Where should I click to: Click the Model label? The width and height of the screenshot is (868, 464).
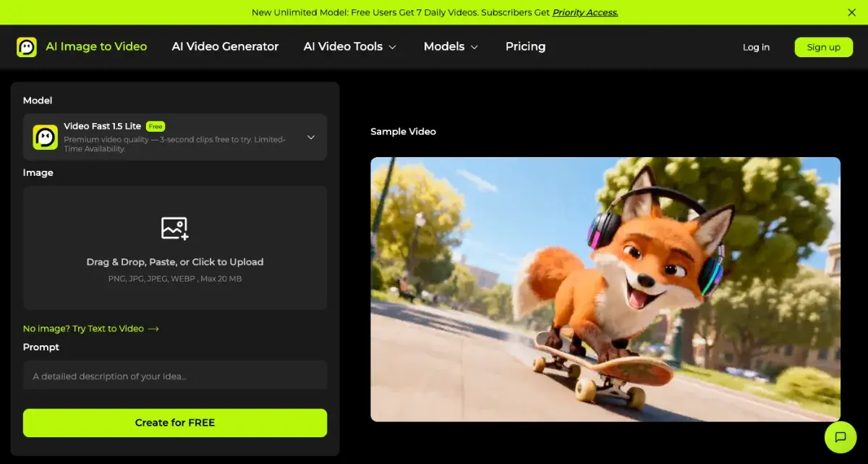coord(38,101)
